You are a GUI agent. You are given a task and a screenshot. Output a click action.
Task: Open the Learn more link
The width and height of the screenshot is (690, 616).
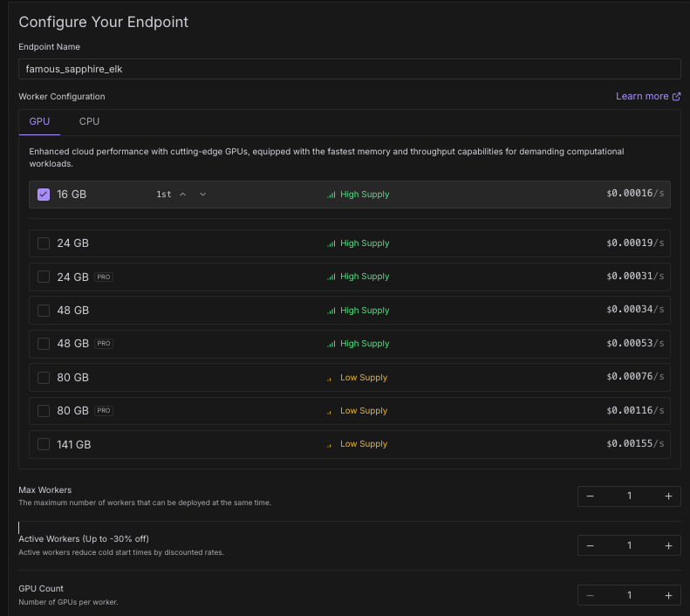click(x=647, y=96)
